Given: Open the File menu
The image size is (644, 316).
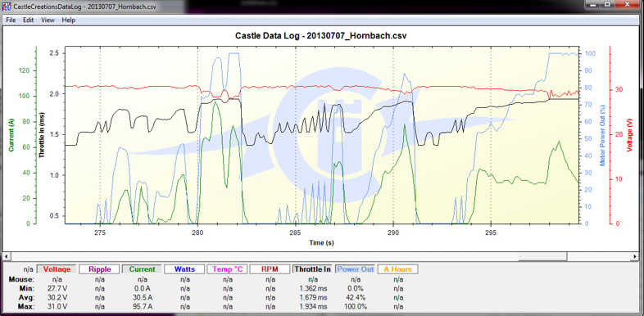Looking at the screenshot, I should coord(11,20).
